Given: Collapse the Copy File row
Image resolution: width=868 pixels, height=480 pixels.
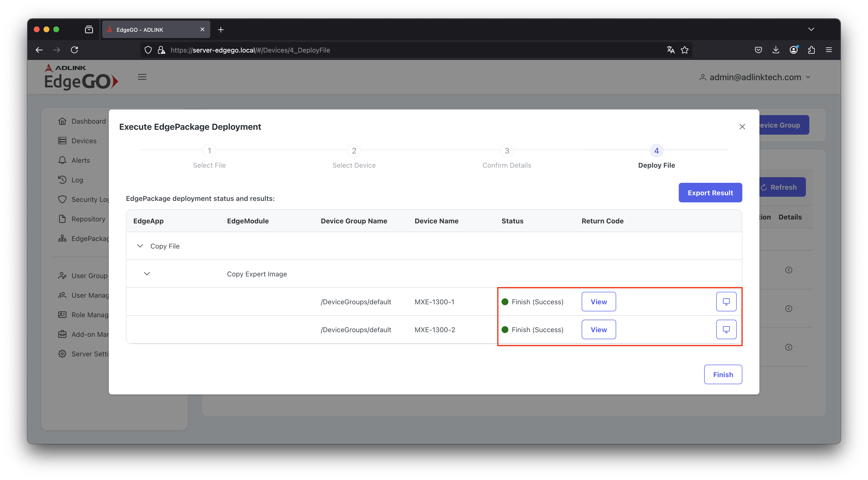Looking at the screenshot, I should point(140,246).
